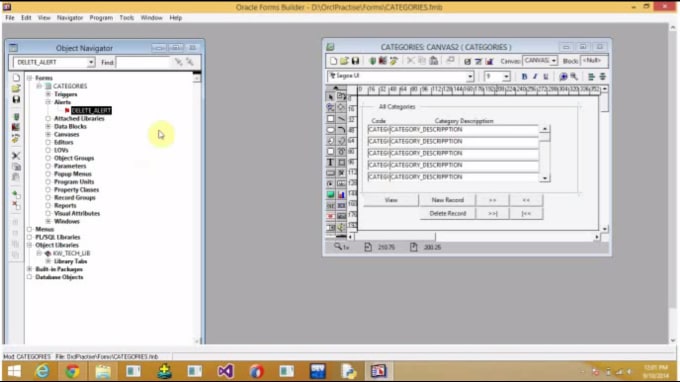Click the Zoom Out magnifier icon
The image size is (680, 382).
tap(574, 77)
